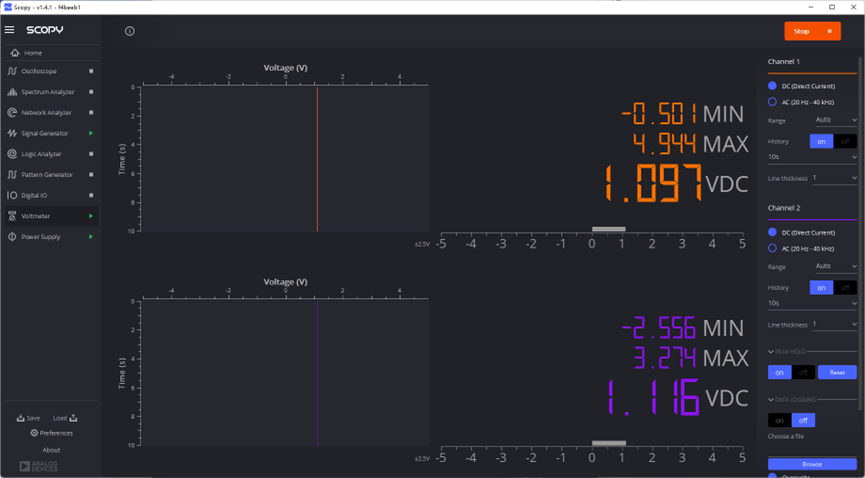
Task: Click Spectrum Analyzer run square button
Action: tap(91, 92)
